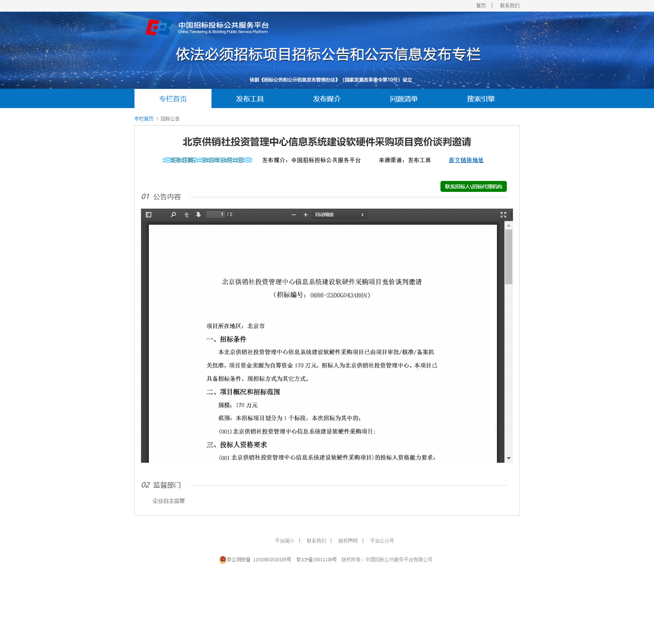
Task: Zoom out with the minus icon
Action: (294, 215)
